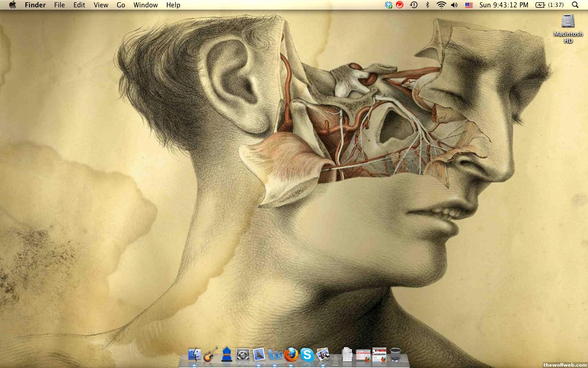Open Finder from the dock

(195, 355)
